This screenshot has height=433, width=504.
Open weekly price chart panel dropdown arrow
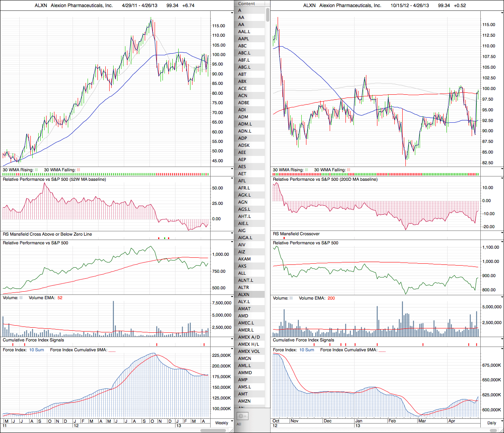pos(232,13)
